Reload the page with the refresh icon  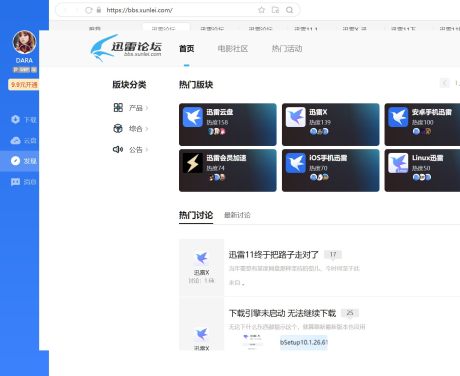89,10
